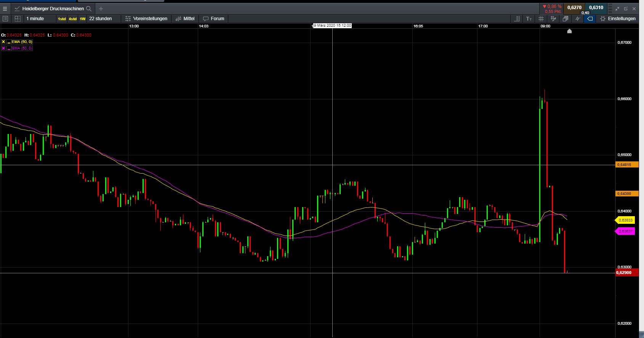Viewport: 644px width, 338px height.
Task: Click the sell price 0,6270 button
Action: [x=574, y=7]
